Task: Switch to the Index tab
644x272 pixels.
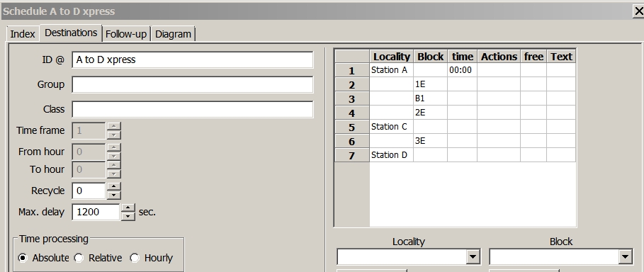Action: [x=23, y=34]
